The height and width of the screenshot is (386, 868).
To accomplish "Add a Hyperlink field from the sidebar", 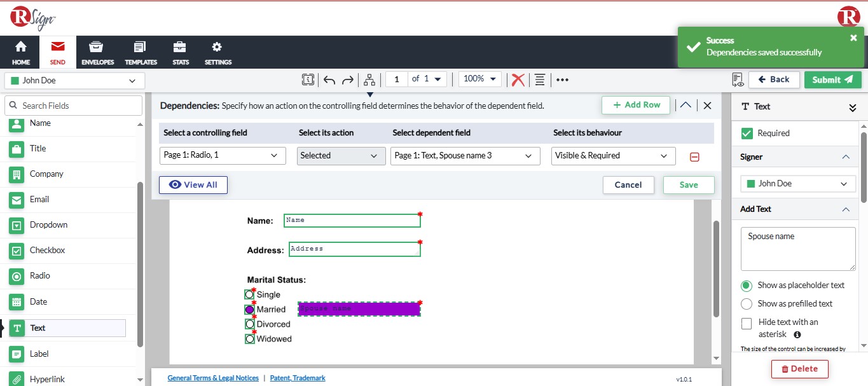I will [x=46, y=378].
